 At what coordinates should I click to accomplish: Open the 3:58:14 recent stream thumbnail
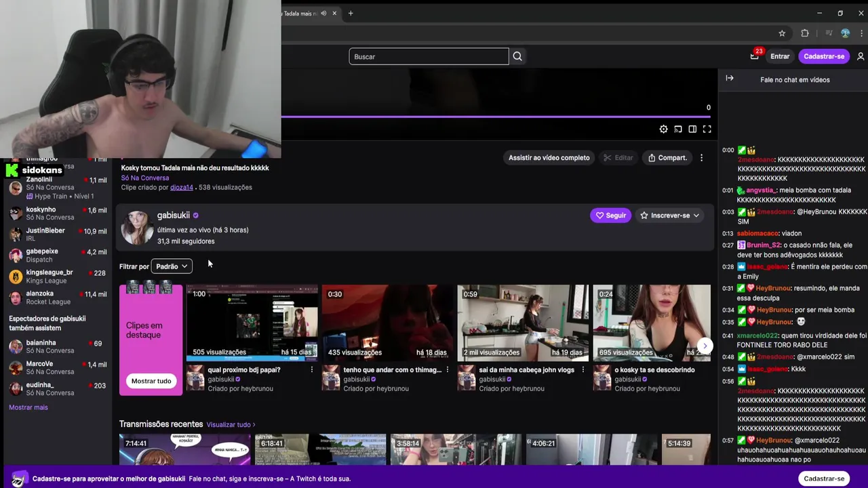coord(456,449)
